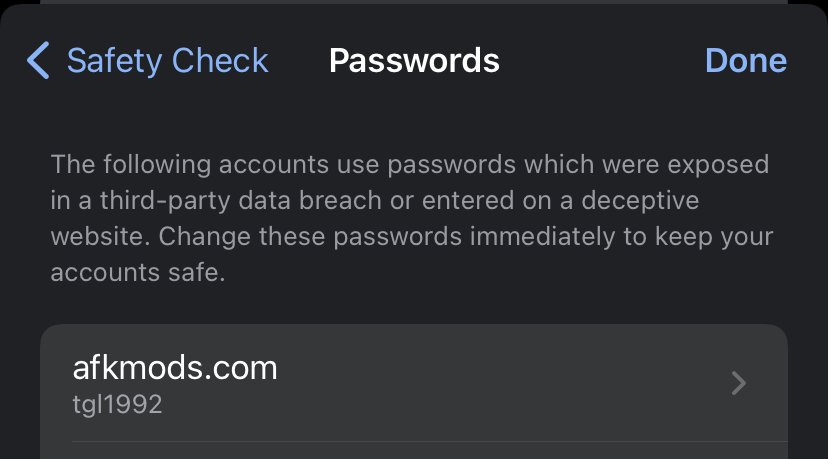Select the tgl1992 username text
The width and height of the screenshot is (828, 459).
point(117,405)
